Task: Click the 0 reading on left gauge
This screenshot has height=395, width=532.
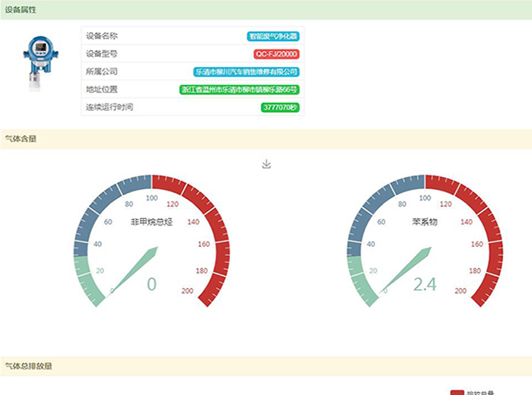Action: click(x=151, y=284)
